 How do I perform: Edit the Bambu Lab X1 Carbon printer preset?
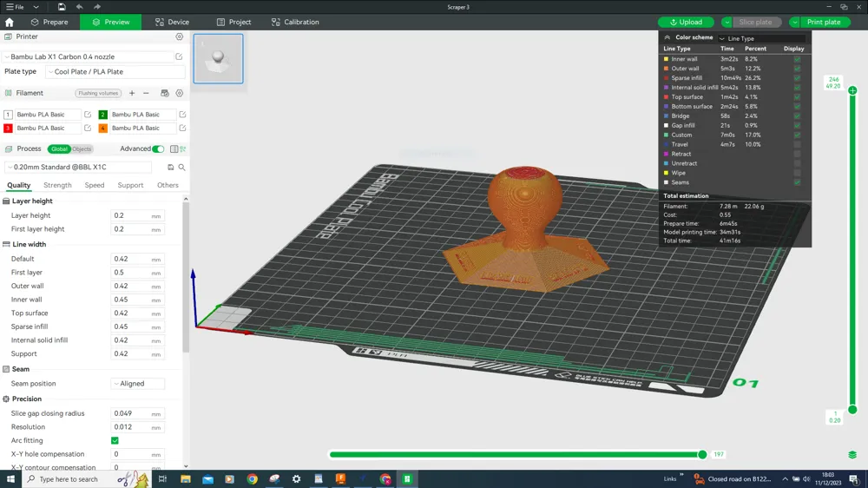179,57
